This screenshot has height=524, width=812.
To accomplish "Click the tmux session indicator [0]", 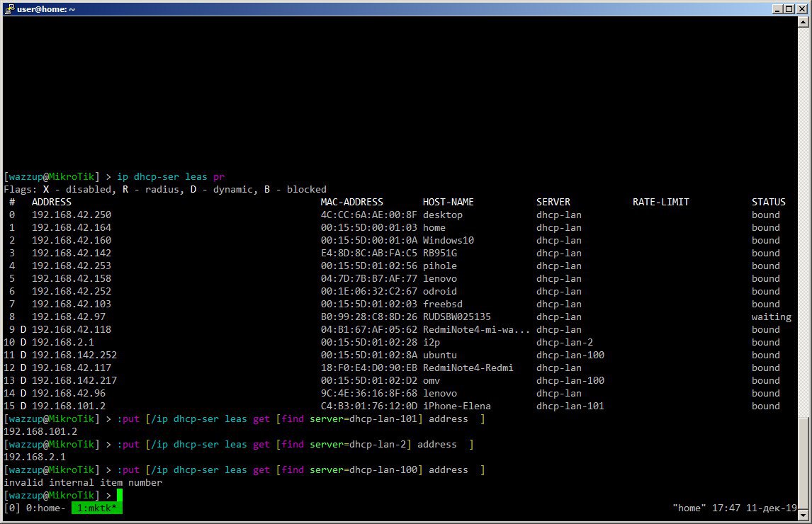I will [x=12, y=508].
